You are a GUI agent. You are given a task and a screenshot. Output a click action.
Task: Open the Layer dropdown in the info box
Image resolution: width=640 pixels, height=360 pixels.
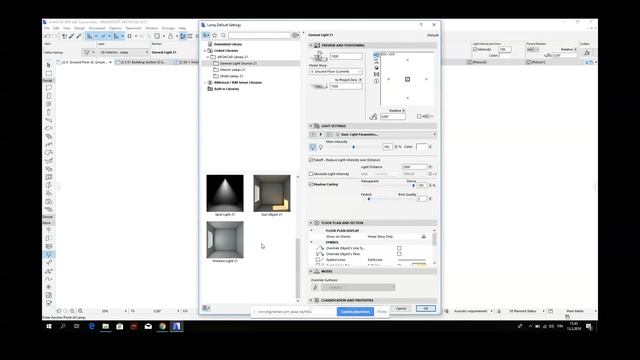124,52
